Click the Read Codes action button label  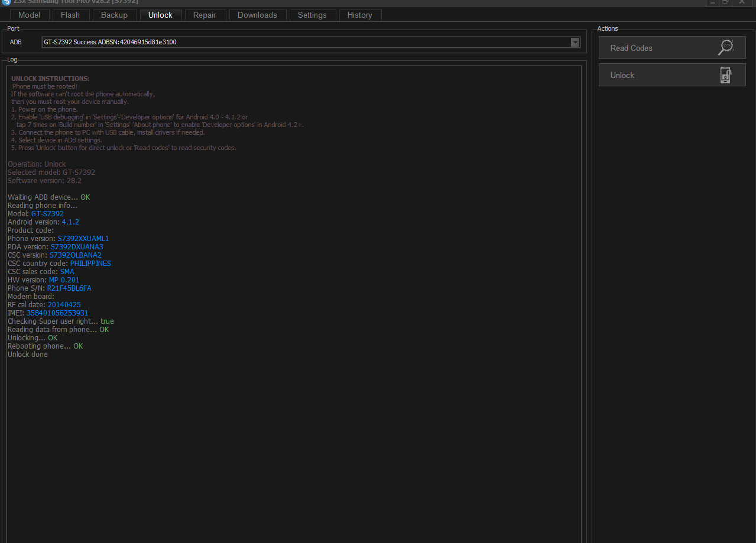(x=631, y=48)
